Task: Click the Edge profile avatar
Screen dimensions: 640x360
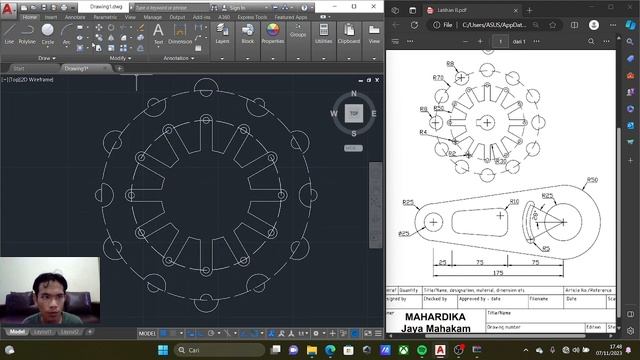Action: (594, 25)
